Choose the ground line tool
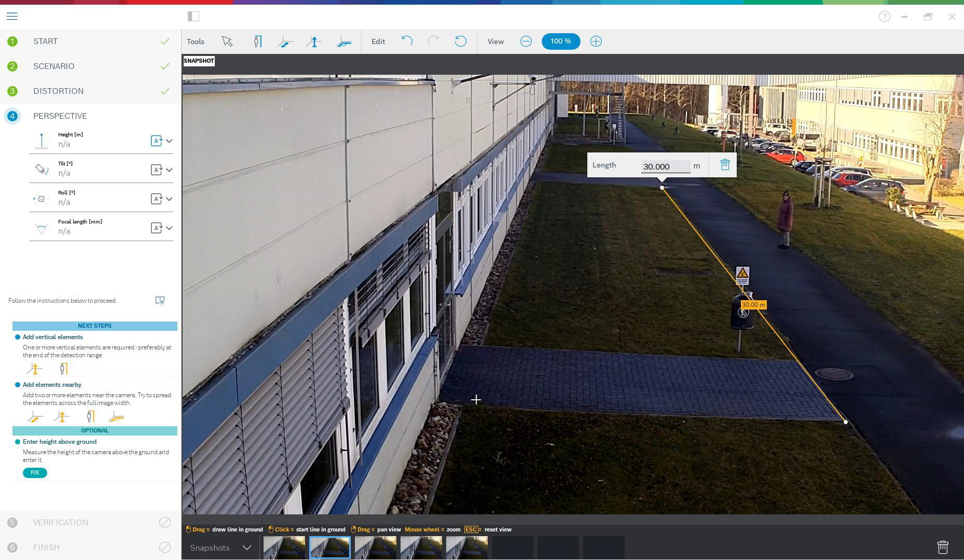This screenshot has width=964, height=560. (285, 41)
